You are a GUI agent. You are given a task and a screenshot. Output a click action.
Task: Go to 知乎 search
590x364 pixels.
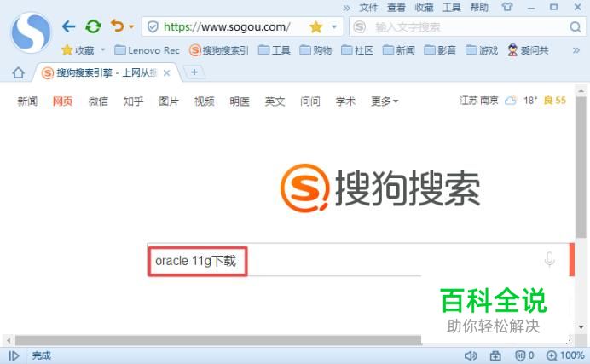point(133,101)
